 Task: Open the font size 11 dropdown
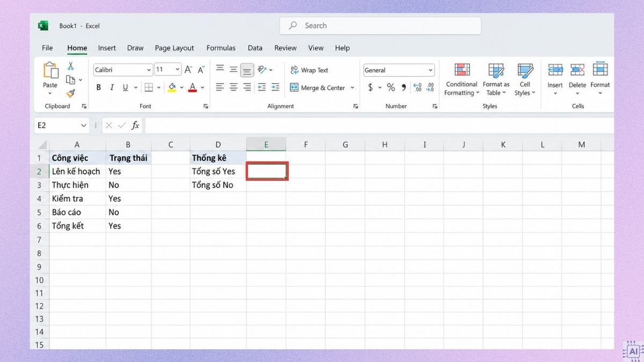(x=178, y=70)
